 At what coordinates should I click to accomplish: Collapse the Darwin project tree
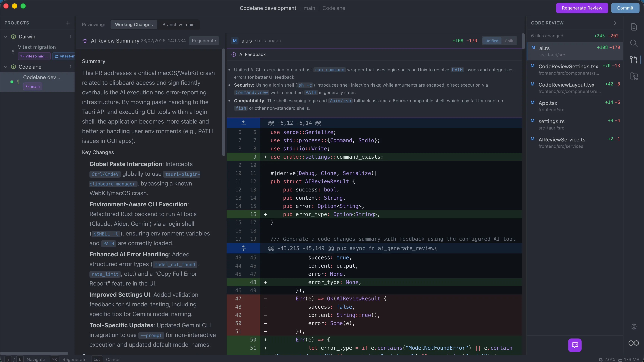click(x=6, y=37)
